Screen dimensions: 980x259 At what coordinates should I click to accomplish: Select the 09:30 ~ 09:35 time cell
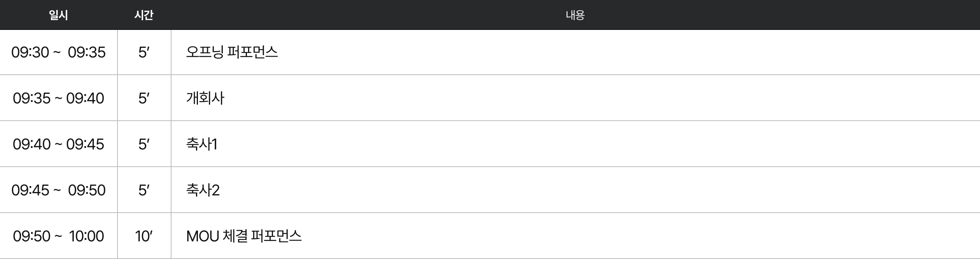[59, 52]
